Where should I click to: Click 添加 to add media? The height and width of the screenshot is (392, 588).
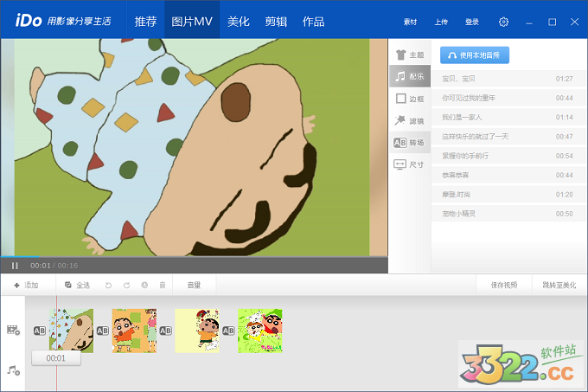coord(26,285)
